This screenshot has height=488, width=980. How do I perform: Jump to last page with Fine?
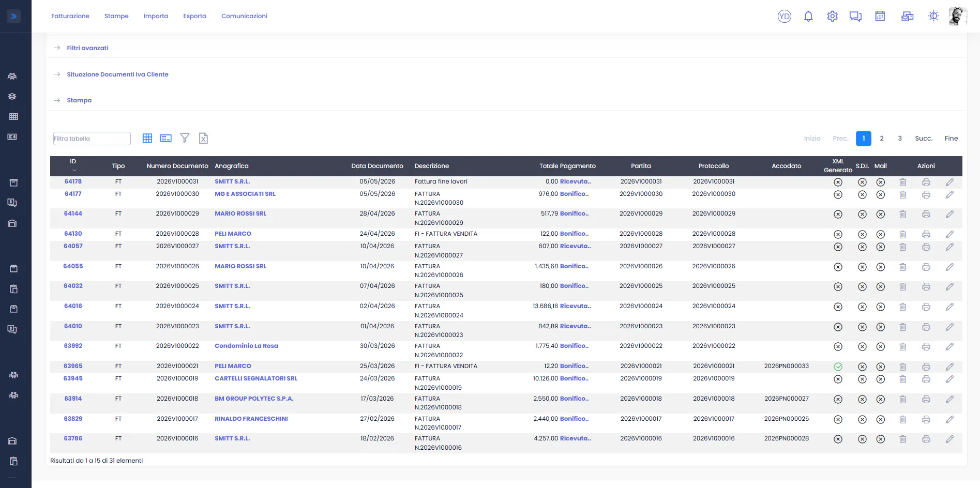951,138
